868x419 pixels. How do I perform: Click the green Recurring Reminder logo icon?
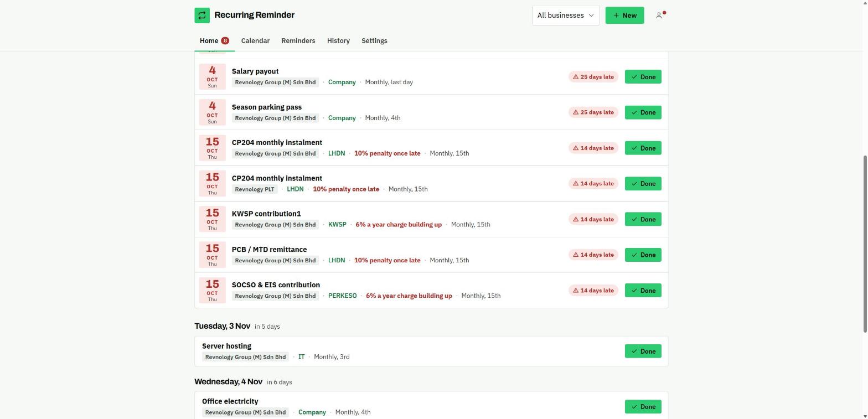tap(202, 15)
